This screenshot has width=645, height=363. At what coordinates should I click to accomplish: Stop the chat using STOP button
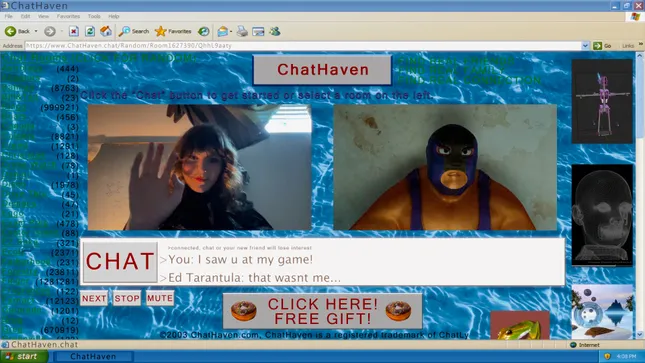[127, 298]
